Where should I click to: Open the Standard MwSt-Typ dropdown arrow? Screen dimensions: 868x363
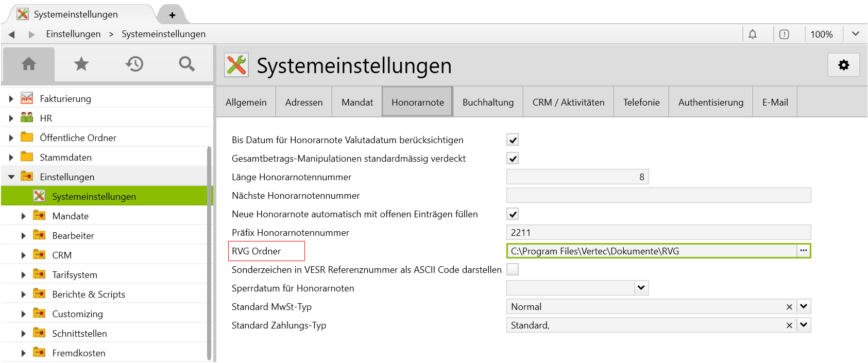pos(804,306)
